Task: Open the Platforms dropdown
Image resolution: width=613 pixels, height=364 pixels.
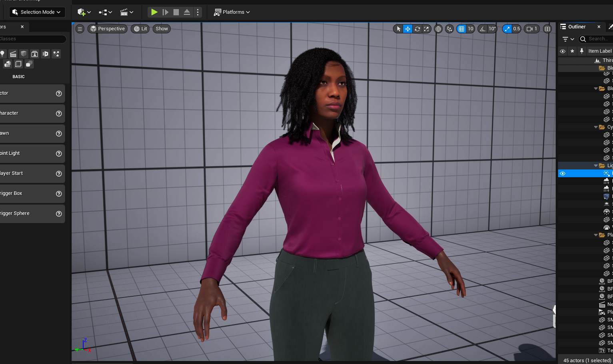Action: coord(232,12)
